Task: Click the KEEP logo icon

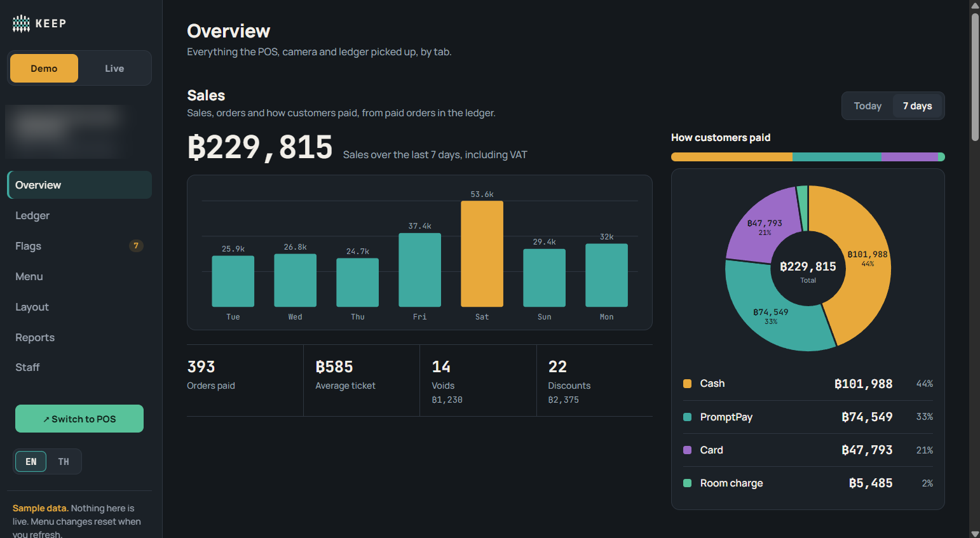Action: coord(21,24)
